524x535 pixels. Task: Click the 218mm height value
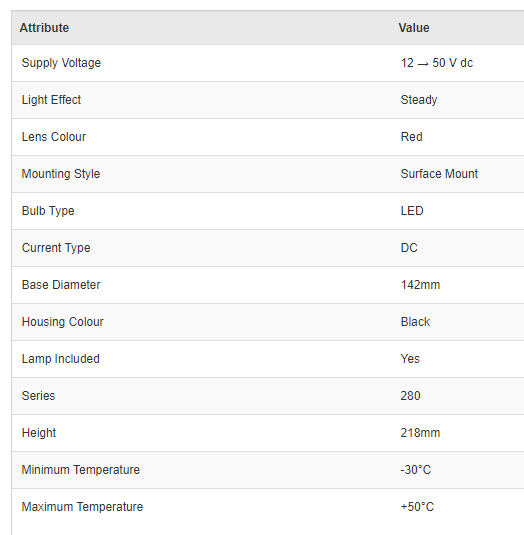(420, 433)
